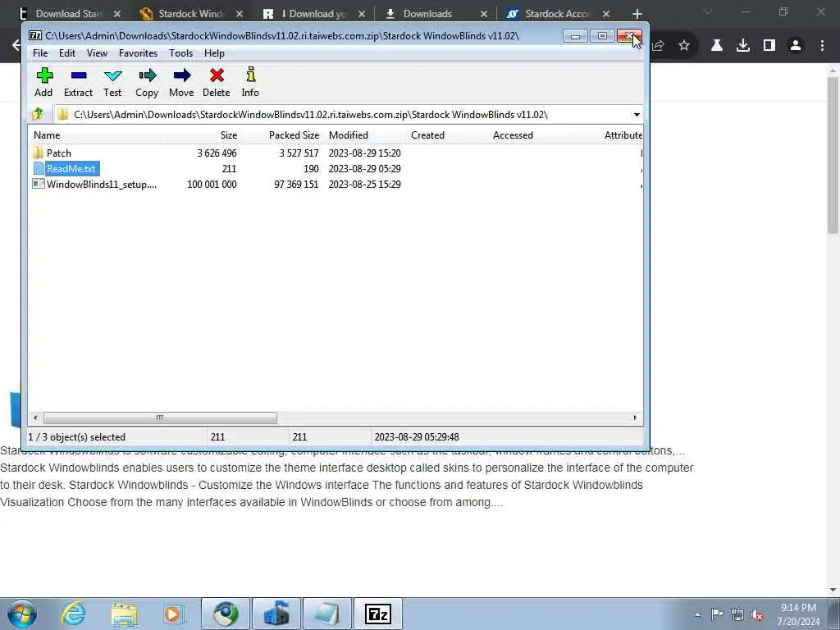Screen dimensions: 840x630
Task: Open the browser three-dot menu
Action: [822, 46]
